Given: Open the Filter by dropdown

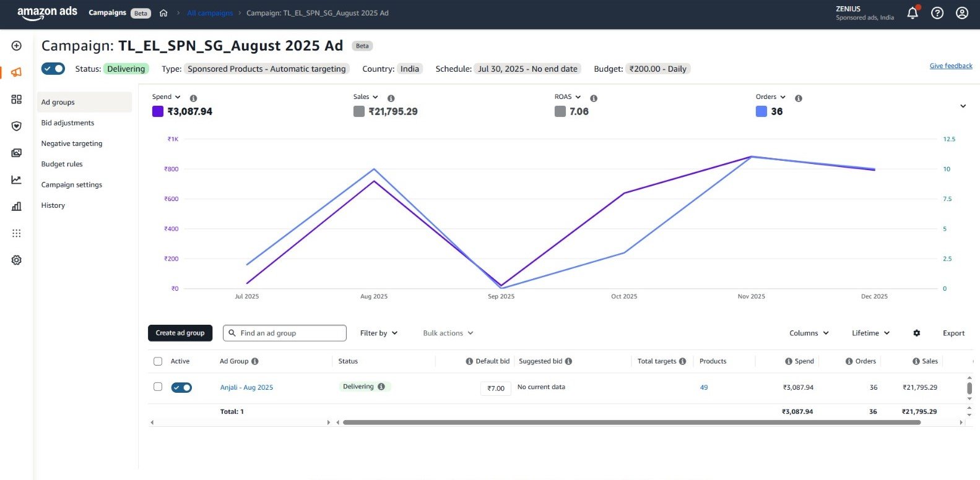Looking at the screenshot, I should point(378,333).
